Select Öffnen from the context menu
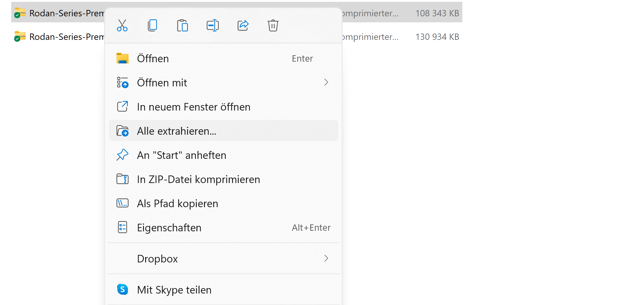 click(x=153, y=58)
